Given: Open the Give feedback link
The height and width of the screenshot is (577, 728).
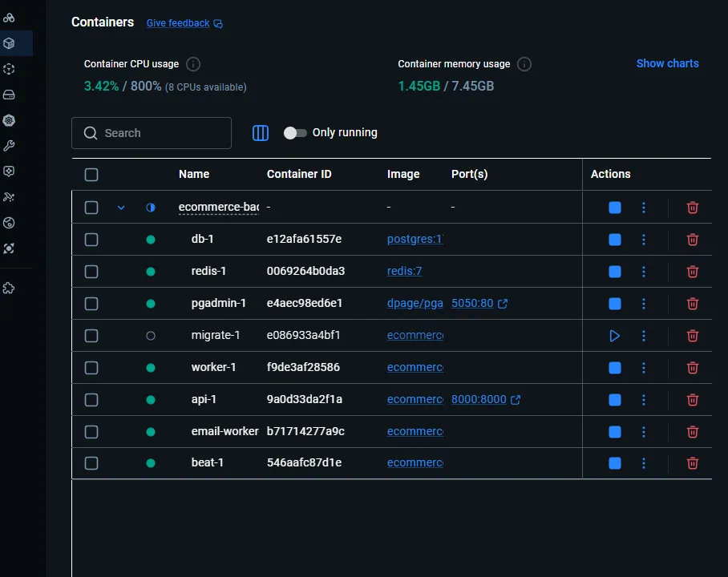Looking at the screenshot, I should 184,23.
